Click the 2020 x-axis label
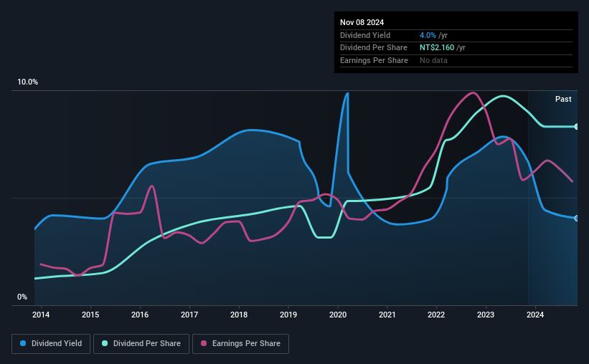Screen dimensions: 589x364 pos(338,315)
